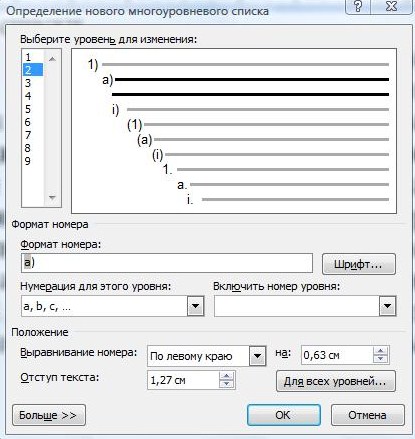Select level 6 in the level list
Viewport: 415px width, 439px height.
[33, 122]
